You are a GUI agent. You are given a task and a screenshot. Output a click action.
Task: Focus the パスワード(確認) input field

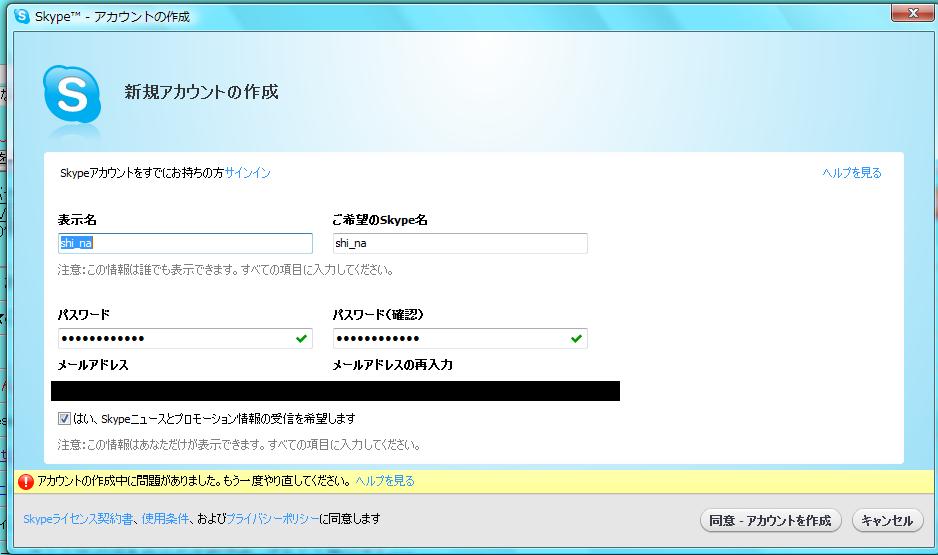(x=460, y=339)
